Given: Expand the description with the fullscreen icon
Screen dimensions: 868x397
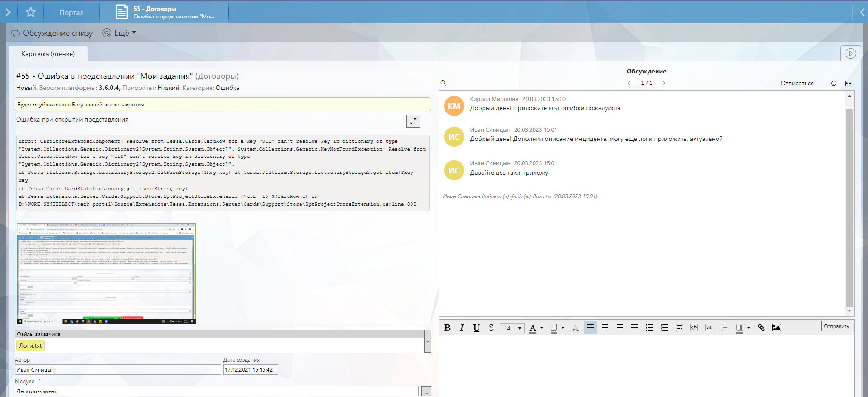Looking at the screenshot, I should [x=413, y=121].
